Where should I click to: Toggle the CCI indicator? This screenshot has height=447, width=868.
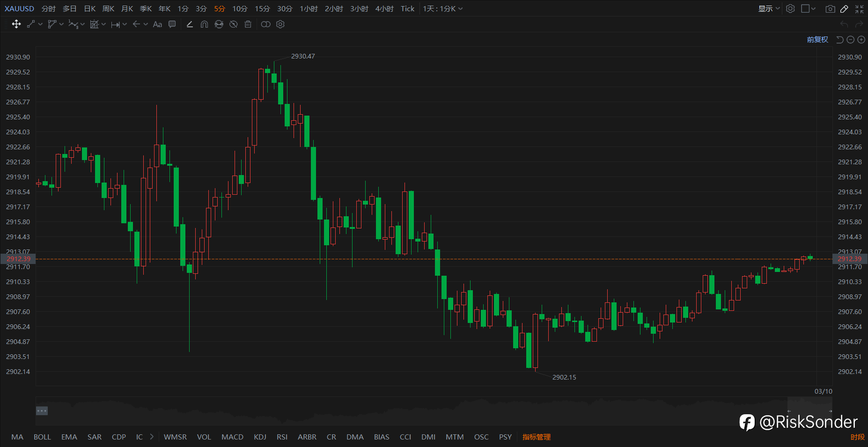405,437
